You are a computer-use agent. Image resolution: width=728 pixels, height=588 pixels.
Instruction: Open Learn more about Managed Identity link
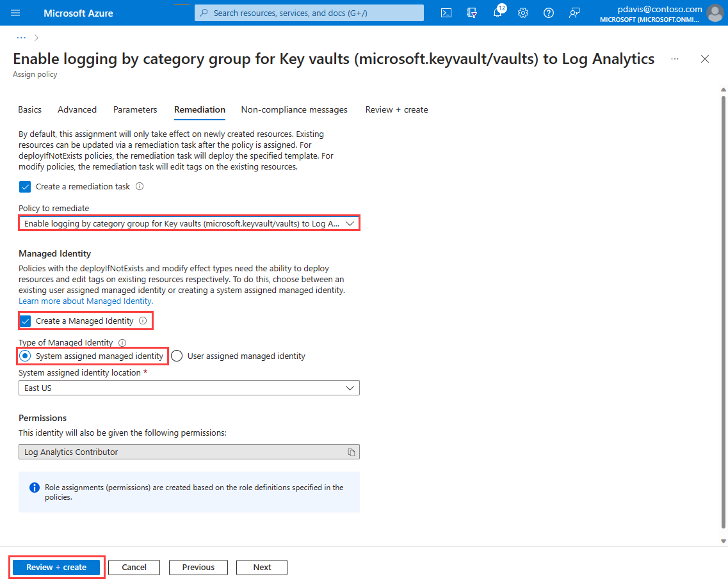click(x=86, y=301)
